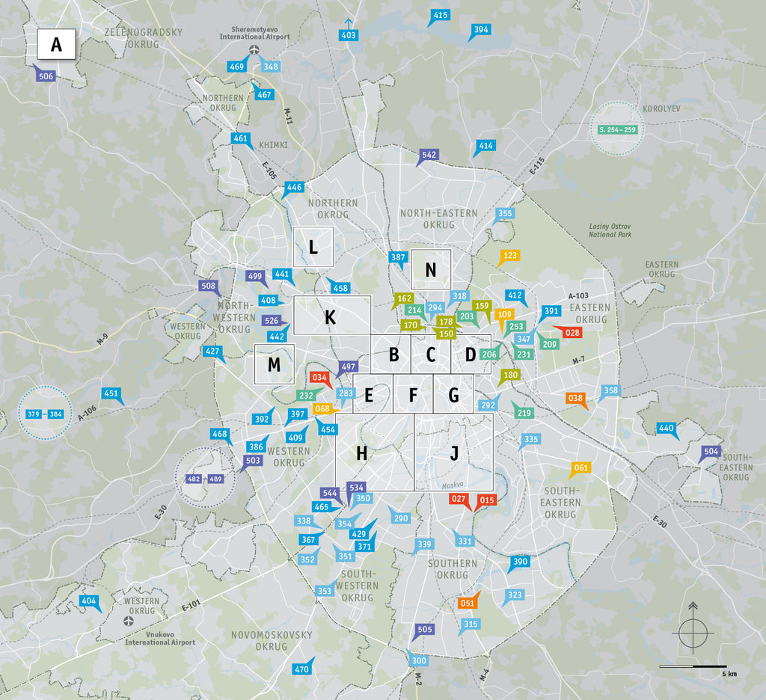The image size is (766, 700).
Task: Click the Sheremetyevo International Airport plane icon
Action: [254, 50]
